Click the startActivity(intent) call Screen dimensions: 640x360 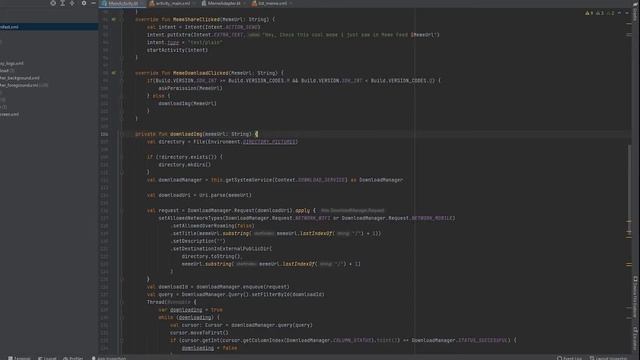[x=177, y=50]
